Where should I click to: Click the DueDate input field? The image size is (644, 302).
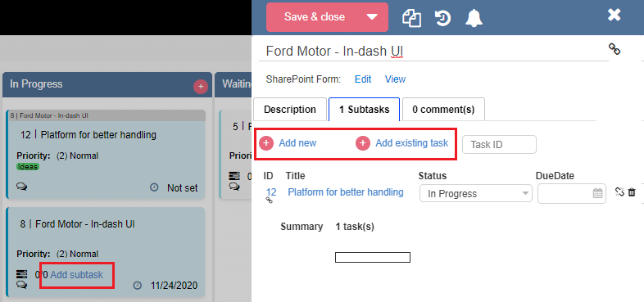572,194
